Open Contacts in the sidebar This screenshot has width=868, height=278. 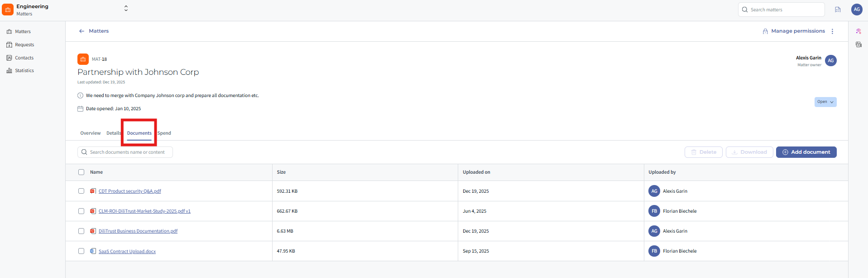20,58
